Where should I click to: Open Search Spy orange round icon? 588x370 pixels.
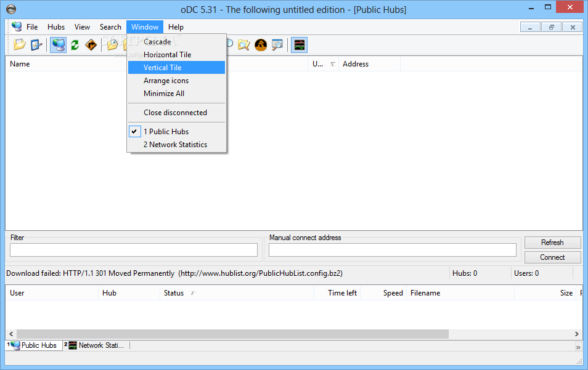[x=261, y=45]
